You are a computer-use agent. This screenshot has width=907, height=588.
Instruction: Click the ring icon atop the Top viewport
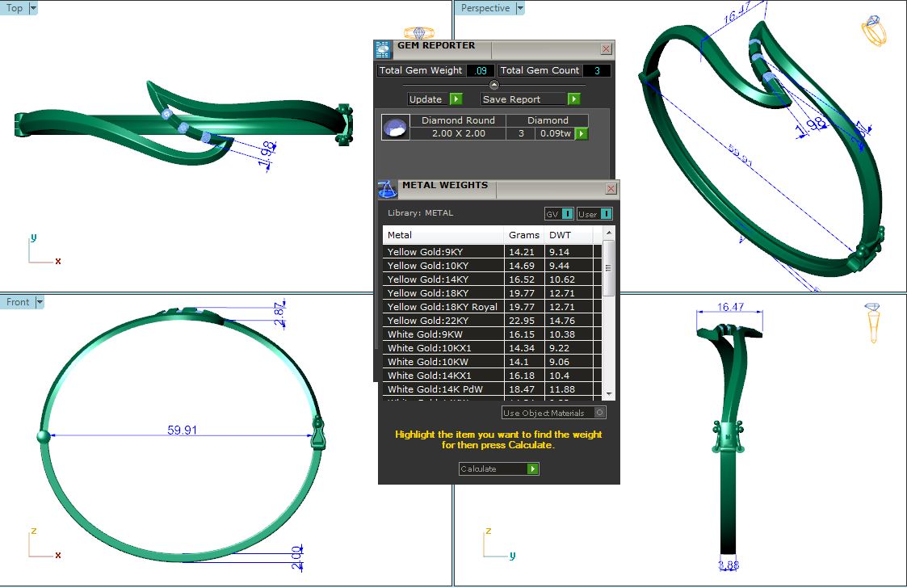[x=418, y=33]
